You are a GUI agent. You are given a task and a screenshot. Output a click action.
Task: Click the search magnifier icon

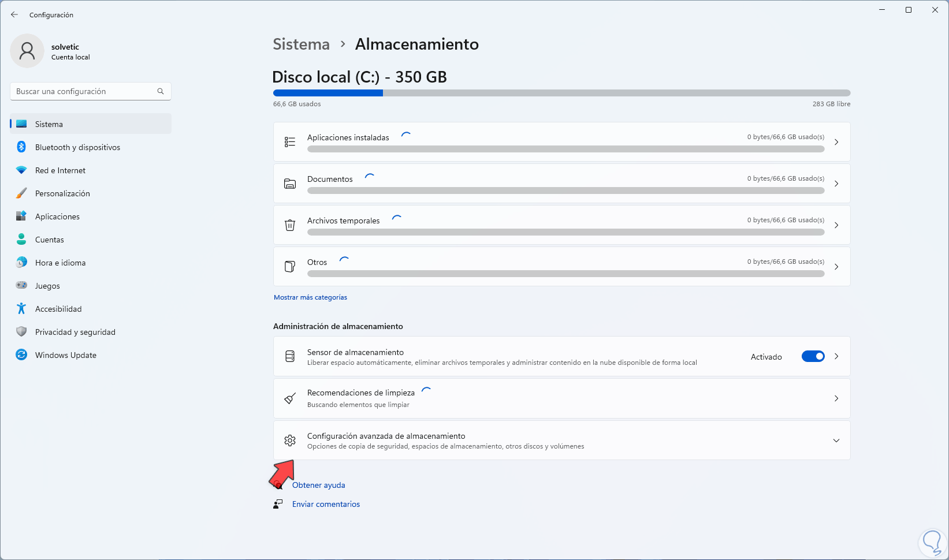tap(161, 91)
